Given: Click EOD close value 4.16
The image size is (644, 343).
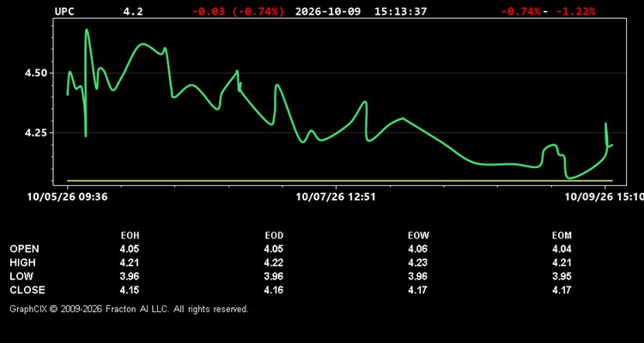Looking at the screenshot, I should click(274, 290).
